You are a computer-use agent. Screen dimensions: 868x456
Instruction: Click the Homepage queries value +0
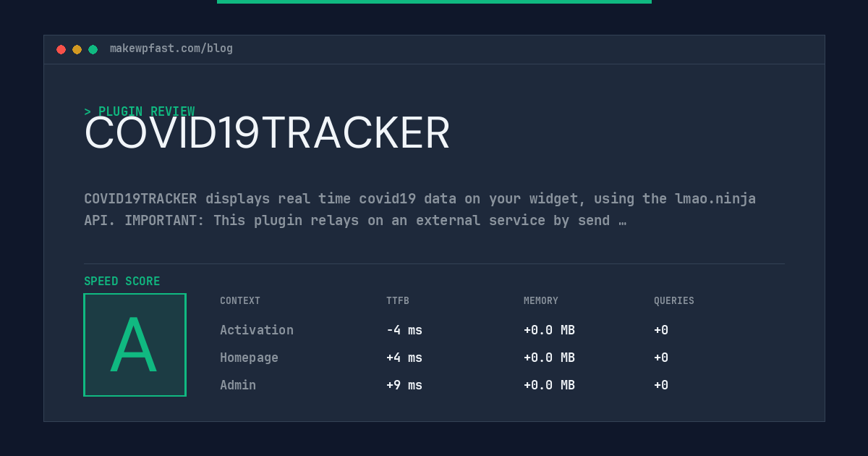point(661,358)
